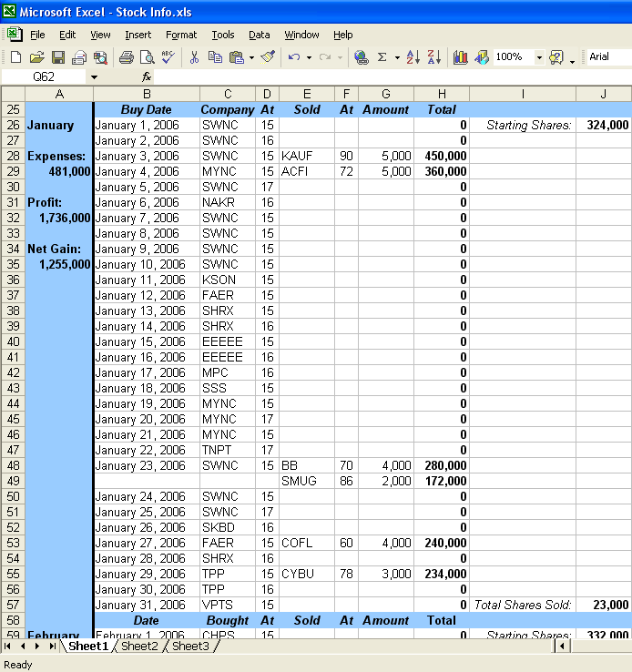The height and width of the screenshot is (672, 632).
Task: Sort ascending A to Z
Action: tap(413, 57)
